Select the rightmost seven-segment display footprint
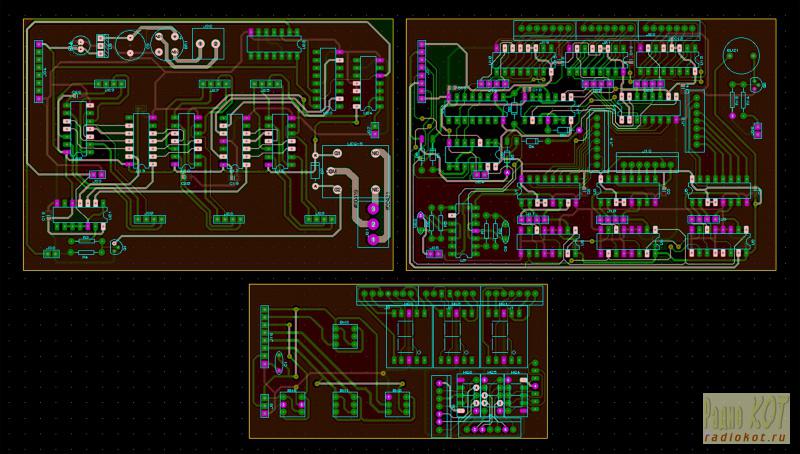This screenshot has width=800, height=454. pos(499,334)
